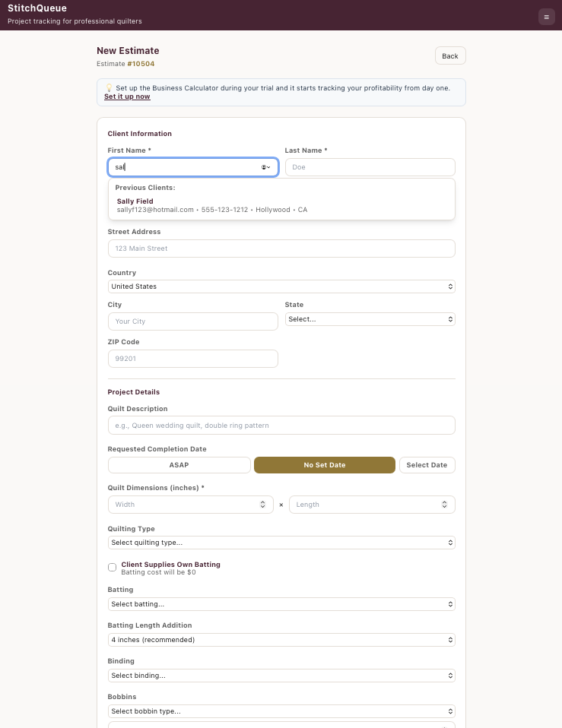Click the Previous Clients heading
The width and height of the screenshot is (562, 728).
coord(145,188)
